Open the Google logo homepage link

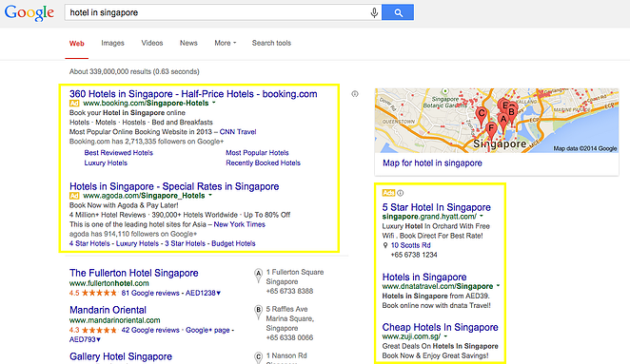(x=30, y=13)
